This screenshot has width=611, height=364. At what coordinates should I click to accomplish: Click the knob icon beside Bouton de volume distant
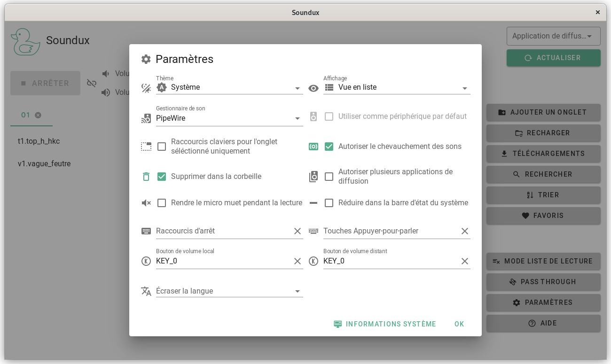tap(313, 261)
